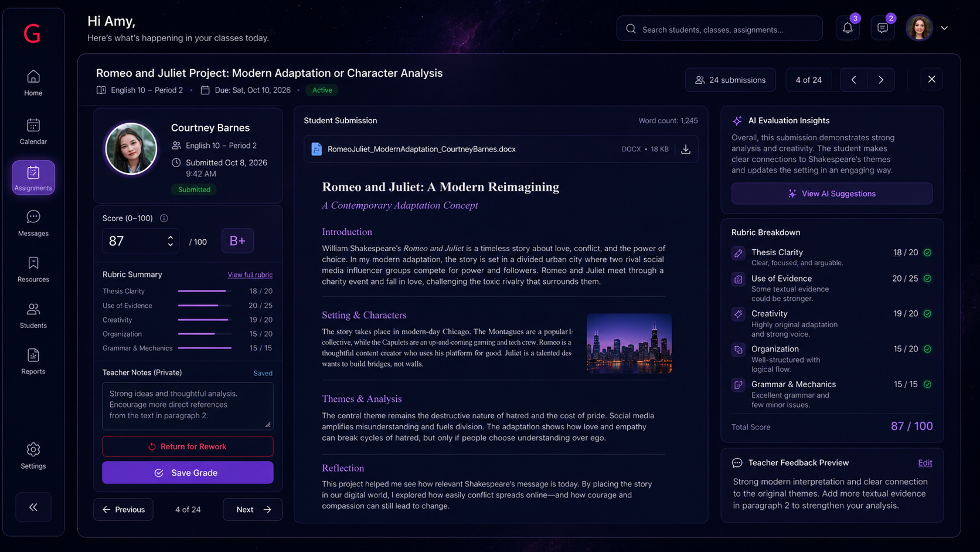Toggle the green check for Organization
This screenshot has width=980, height=552.
pos(927,349)
